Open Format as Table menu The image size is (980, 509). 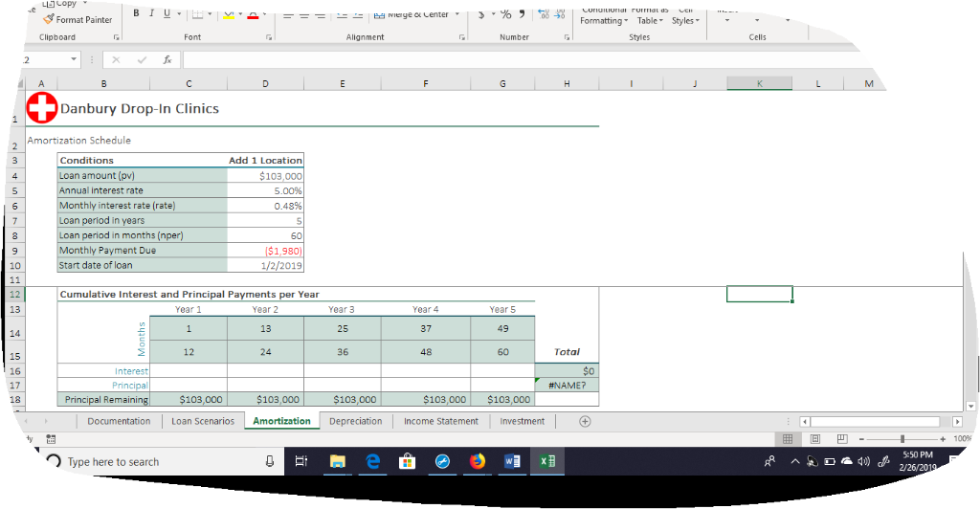[650, 16]
